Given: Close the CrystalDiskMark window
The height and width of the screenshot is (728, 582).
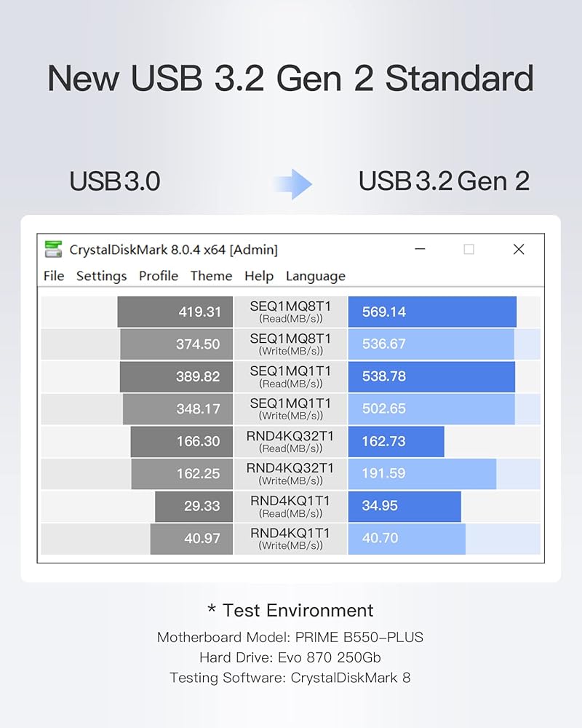Looking at the screenshot, I should [x=519, y=249].
